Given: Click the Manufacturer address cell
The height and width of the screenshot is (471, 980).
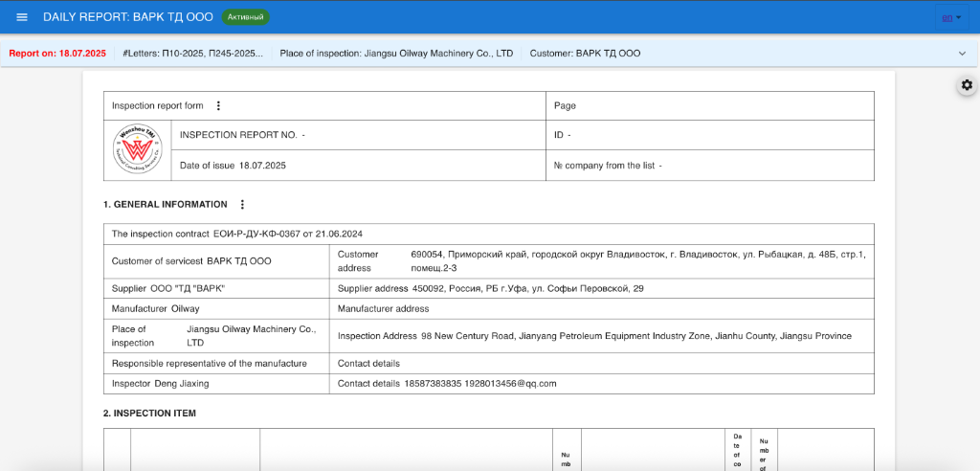Looking at the screenshot, I should (x=384, y=308).
